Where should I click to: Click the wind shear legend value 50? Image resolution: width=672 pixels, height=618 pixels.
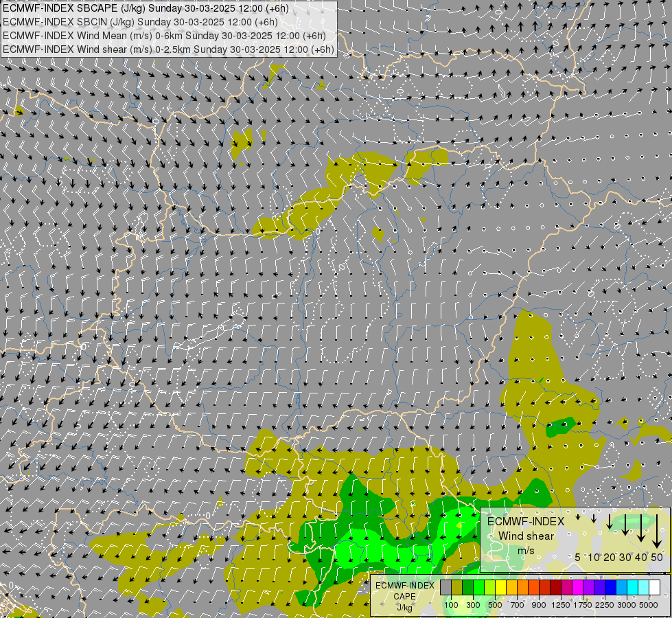(x=657, y=557)
